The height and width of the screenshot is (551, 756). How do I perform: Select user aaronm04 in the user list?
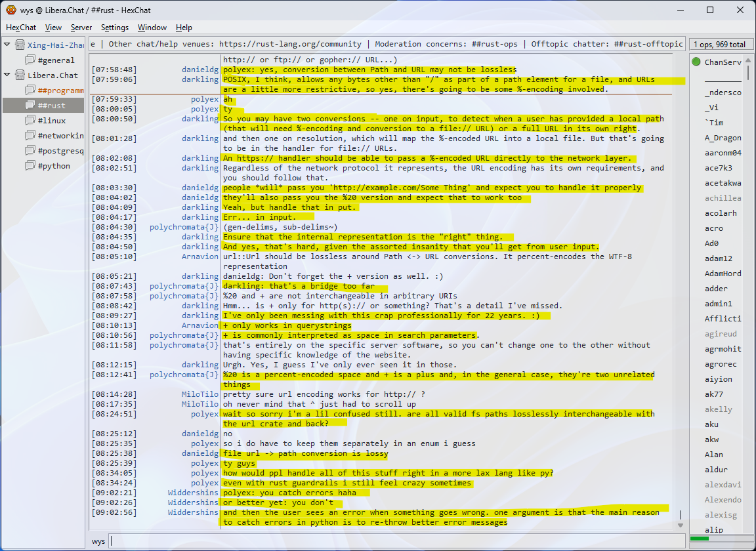click(x=723, y=153)
